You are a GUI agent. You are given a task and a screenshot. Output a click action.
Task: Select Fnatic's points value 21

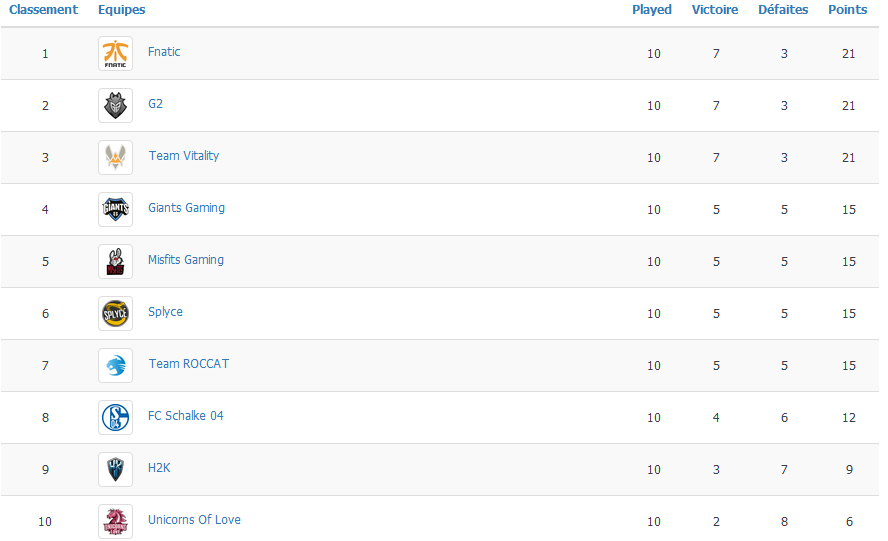tap(848, 54)
